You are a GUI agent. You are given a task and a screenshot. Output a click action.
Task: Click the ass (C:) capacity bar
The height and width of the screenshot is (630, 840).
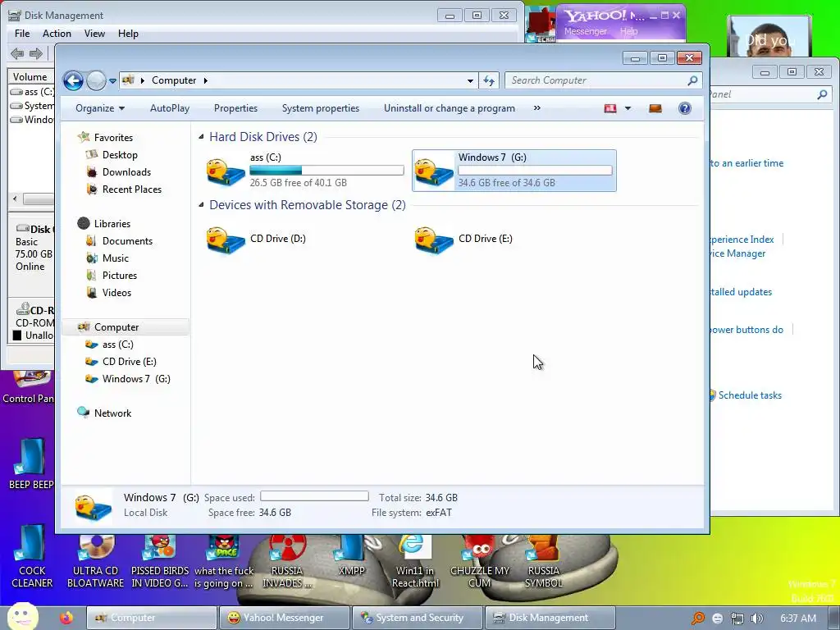pos(326,171)
